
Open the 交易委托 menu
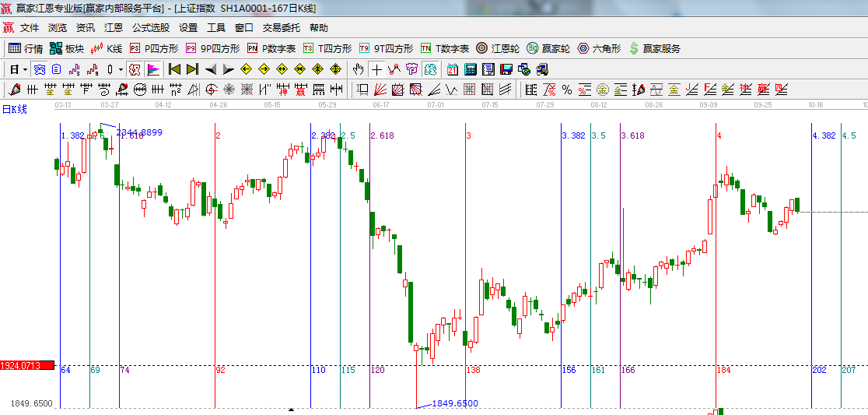281,28
